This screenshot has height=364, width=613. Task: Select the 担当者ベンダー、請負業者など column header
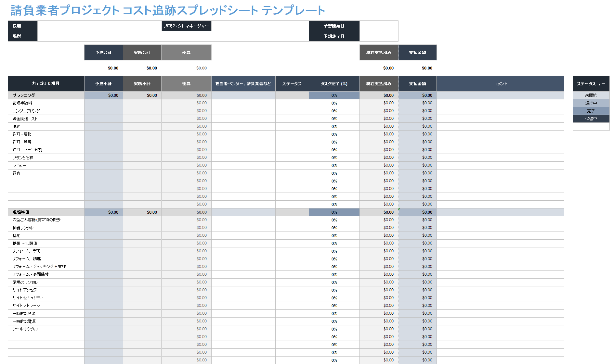[x=243, y=84]
